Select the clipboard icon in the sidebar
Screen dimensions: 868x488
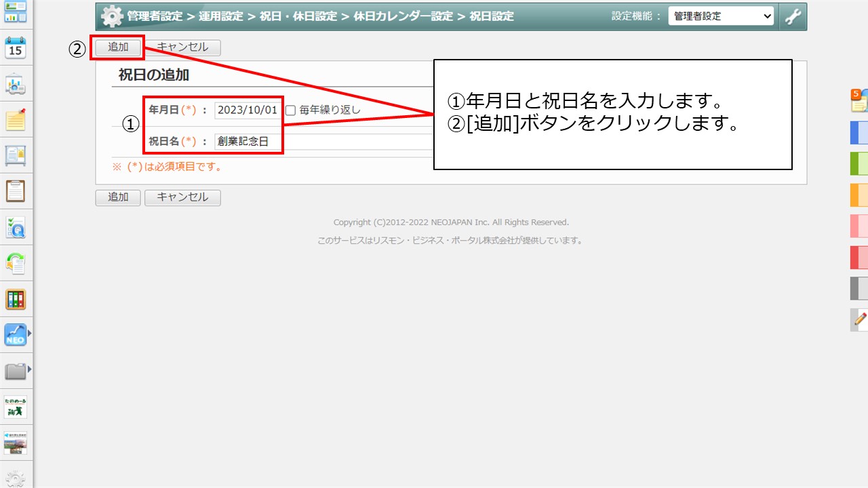pos(15,190)
